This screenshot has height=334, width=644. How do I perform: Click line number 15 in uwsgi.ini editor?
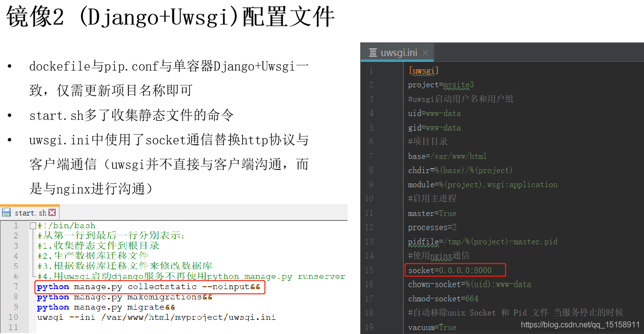371,270
